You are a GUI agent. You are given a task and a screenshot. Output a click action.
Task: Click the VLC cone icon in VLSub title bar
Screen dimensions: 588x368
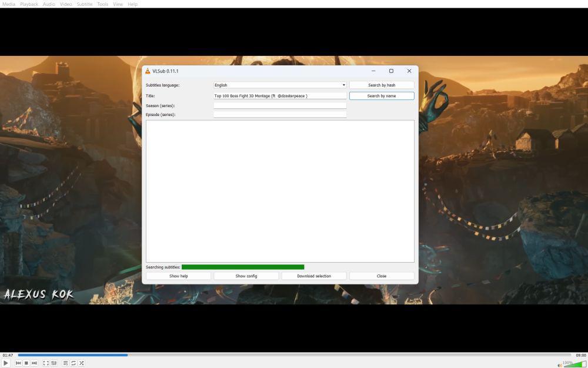click(x=148, y=71)
